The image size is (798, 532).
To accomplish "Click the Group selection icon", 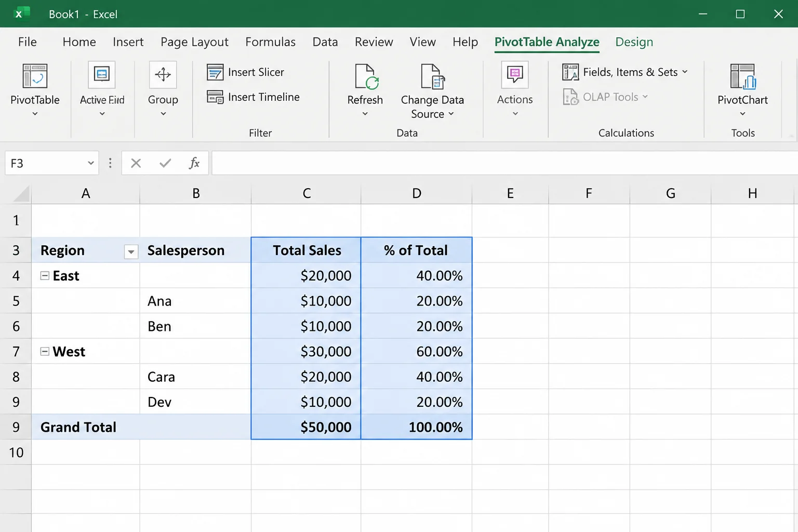I will 163,75.
